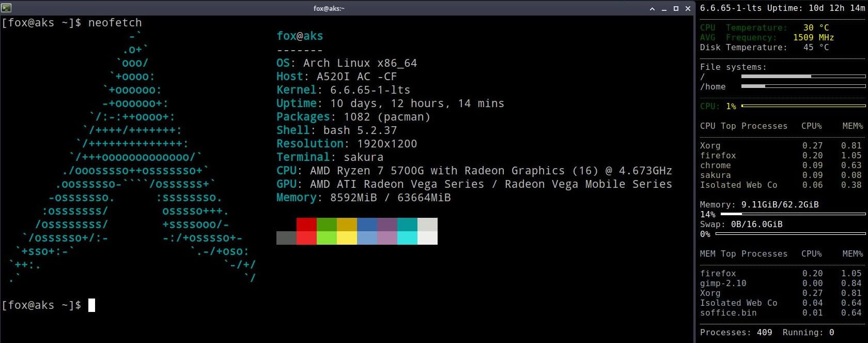Click the root filesystem usage bar

(x=803, y=77)
